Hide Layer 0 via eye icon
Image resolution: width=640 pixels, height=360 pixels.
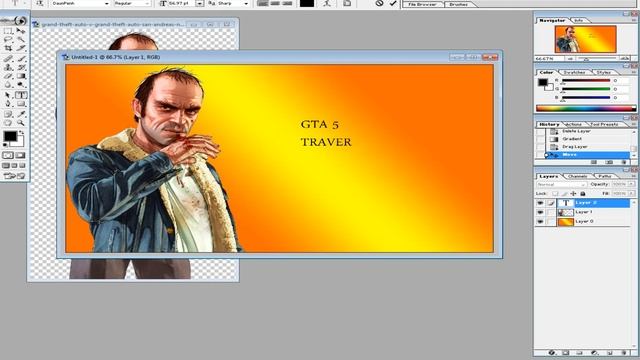[540, 222]
